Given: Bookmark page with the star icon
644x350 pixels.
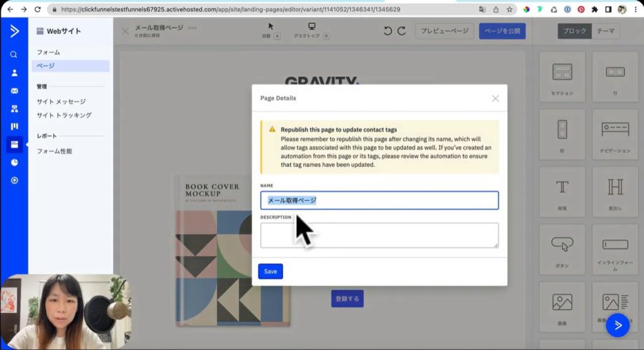Looking at the screenshot, I should pyautogui.click(x=509, y=10).
